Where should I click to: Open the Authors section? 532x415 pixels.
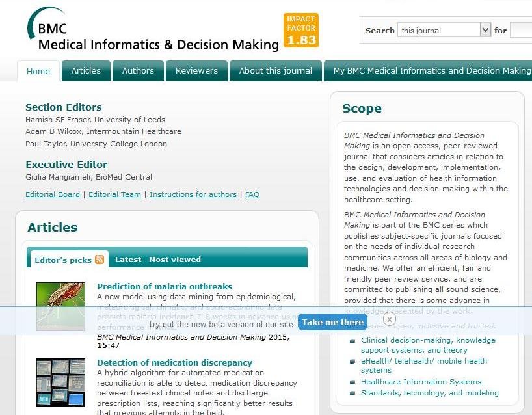tap(138, 70)
